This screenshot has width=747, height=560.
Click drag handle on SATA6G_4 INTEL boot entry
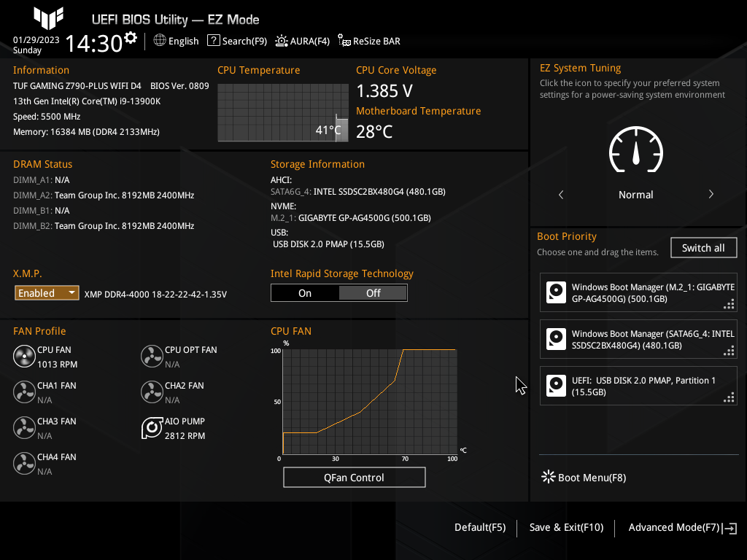pos(729,351)
